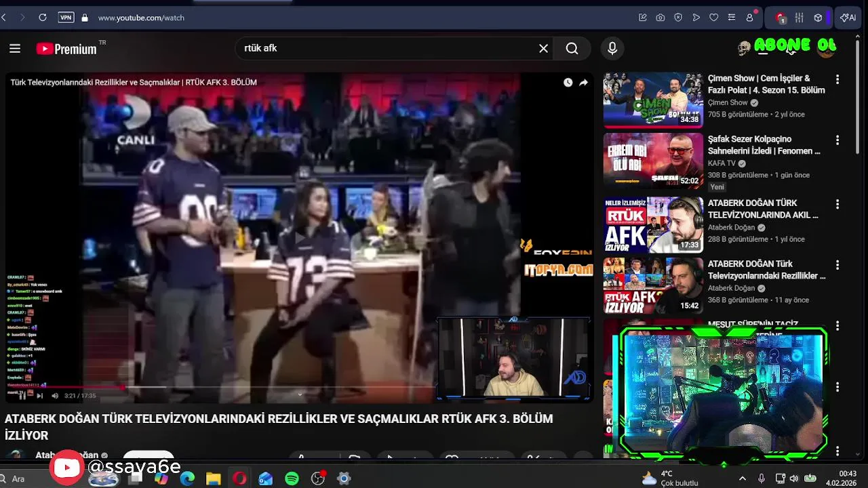
Task: Open the Opera AI assistant button
Action: (x=848, y=18)
